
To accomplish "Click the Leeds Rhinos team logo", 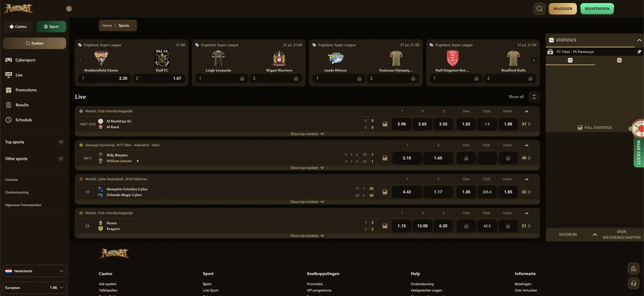I will pyautogui.click(x=335, y=58).
